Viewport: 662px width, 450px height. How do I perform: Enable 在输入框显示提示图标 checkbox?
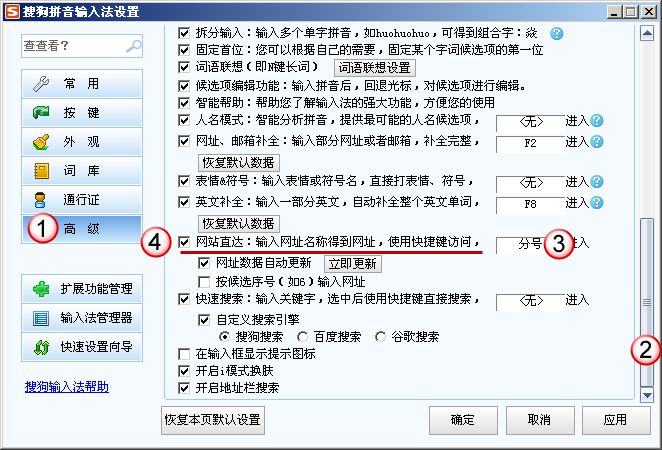tap(184, 354)
